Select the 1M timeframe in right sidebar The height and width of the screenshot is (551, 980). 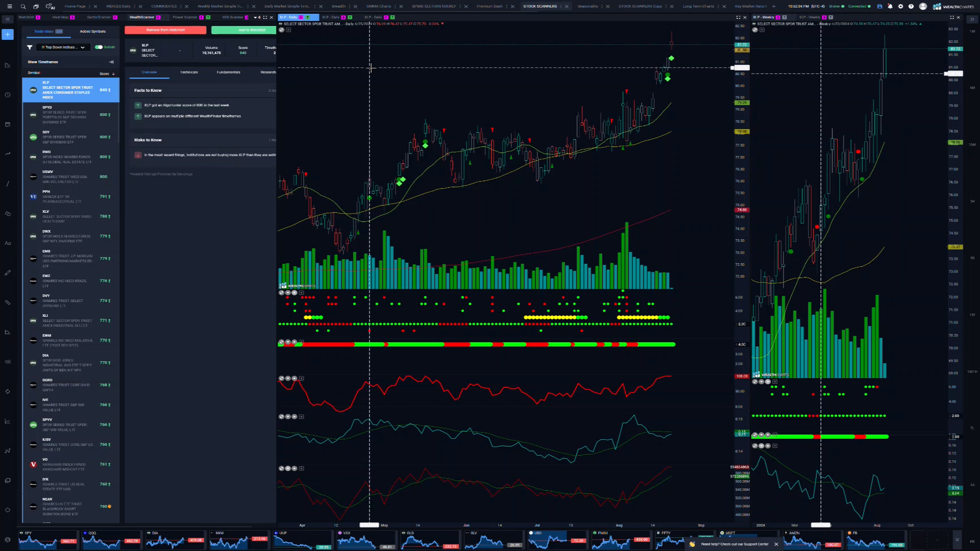(972, 31)
